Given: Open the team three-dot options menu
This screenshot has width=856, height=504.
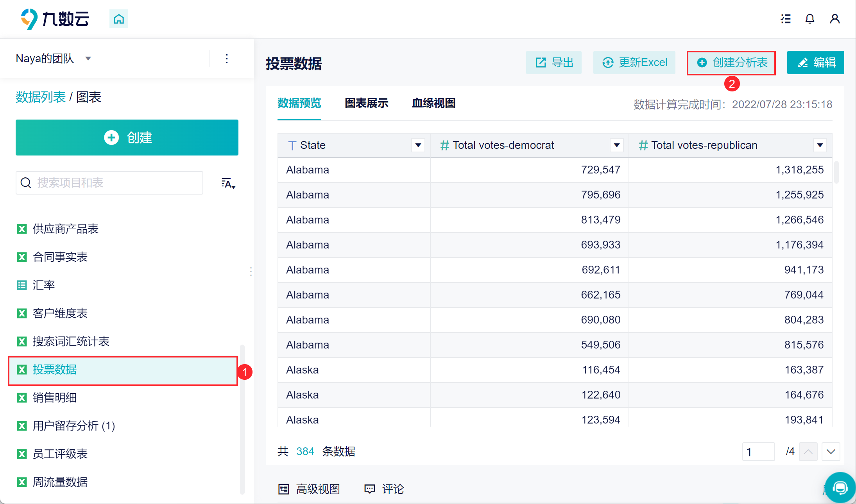Looking at the screenshot, I should click(x=227, y=59).
